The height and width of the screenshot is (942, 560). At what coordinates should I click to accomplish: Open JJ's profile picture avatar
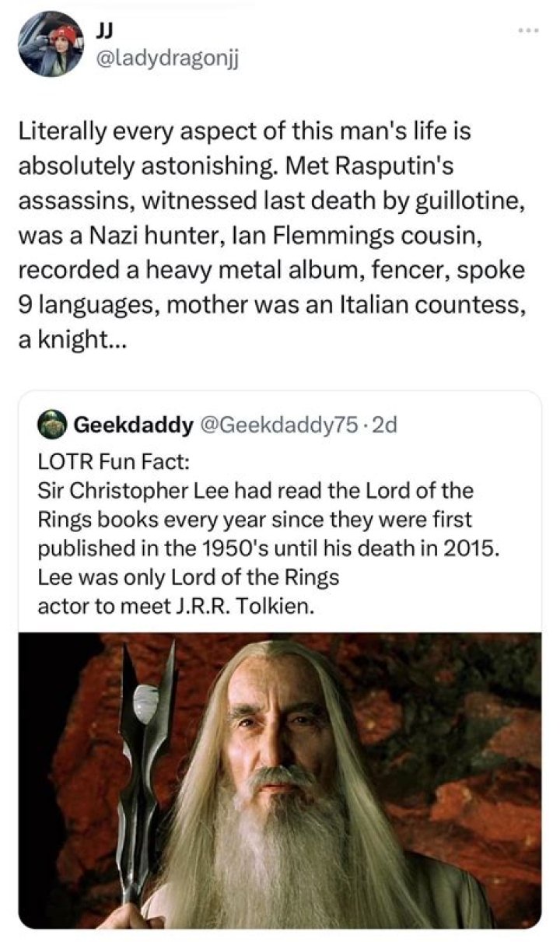[x=51, y=43]
